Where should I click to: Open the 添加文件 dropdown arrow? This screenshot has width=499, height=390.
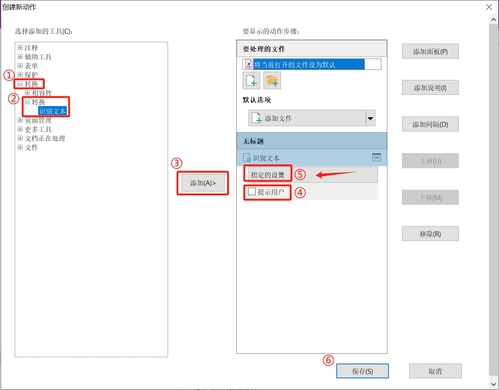click(x=370, y=118)
